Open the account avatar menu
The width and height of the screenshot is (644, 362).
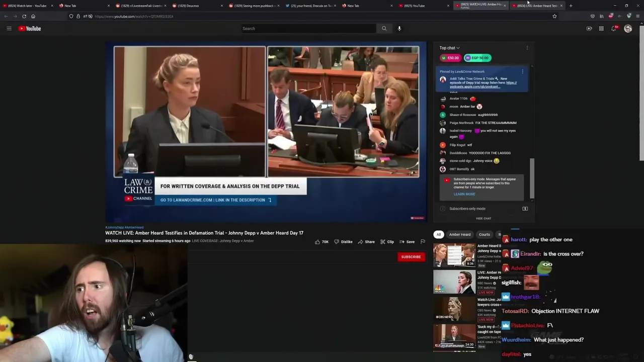pos(628,29)
